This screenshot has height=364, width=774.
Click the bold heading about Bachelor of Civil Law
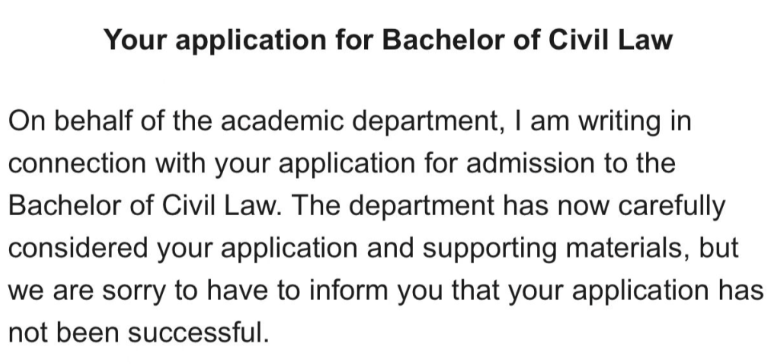tap(388, 40)
